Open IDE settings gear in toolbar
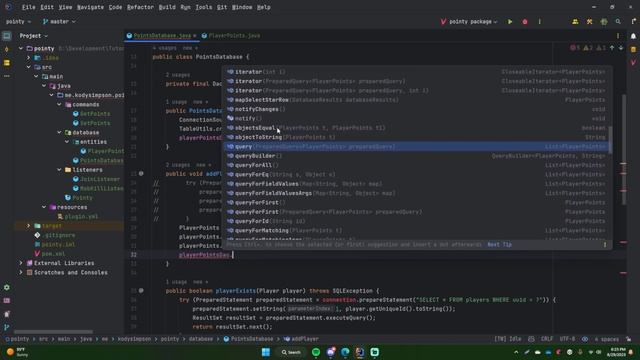This screenshot has width=640, height=360. coord(604,22)
